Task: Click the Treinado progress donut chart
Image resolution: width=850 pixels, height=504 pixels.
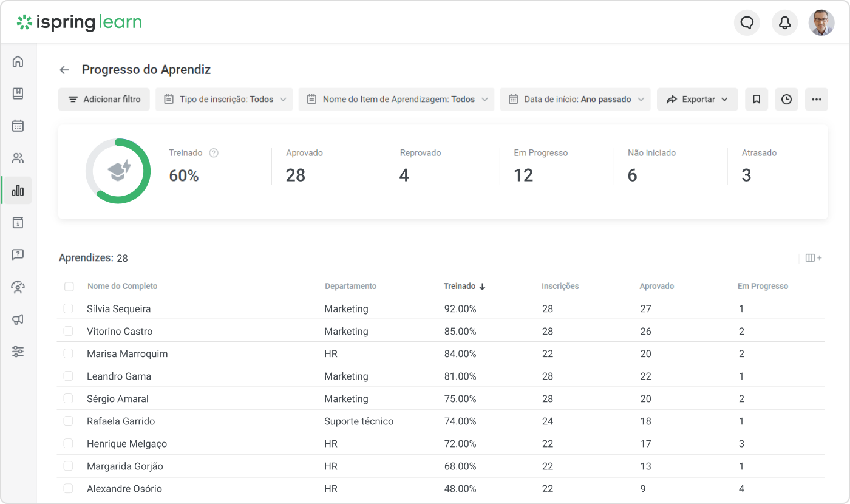Action: (x=118, y=171)
